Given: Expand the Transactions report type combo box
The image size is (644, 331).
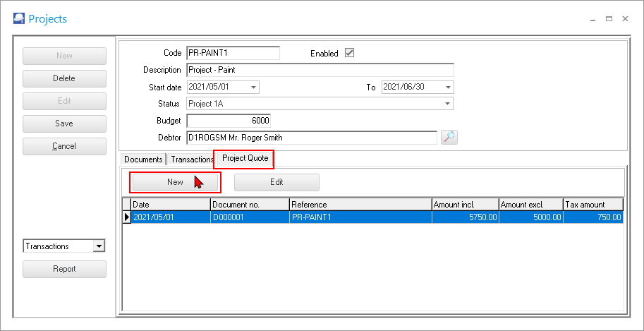Looking at the screenshot, I should [x=99, y=246].
